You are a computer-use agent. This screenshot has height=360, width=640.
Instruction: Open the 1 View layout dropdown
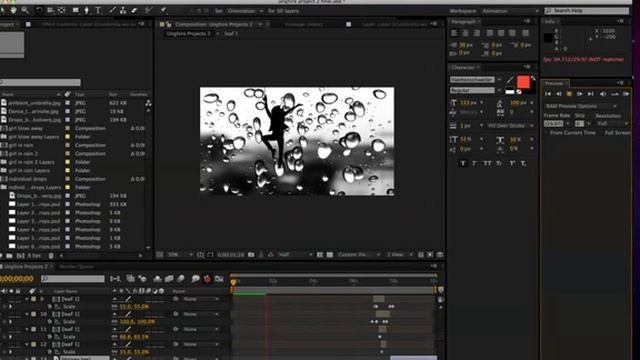pos(400,255)
